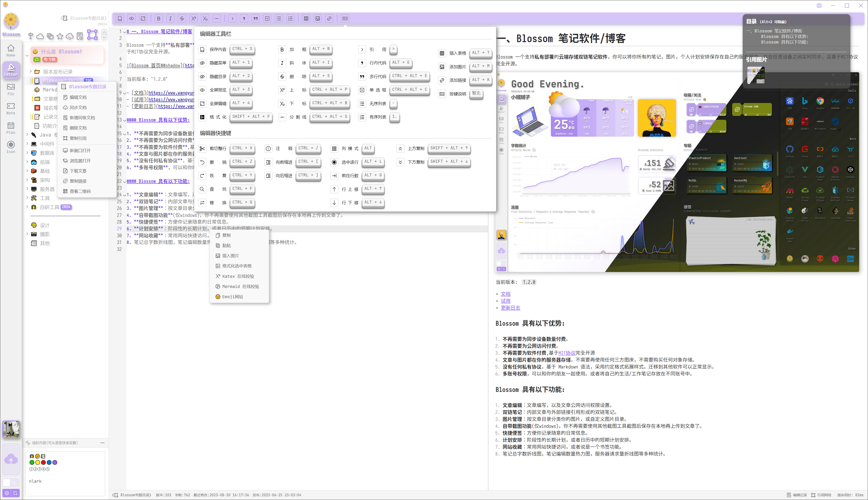Click the bold formatting toolbar icon

(159, 19)
